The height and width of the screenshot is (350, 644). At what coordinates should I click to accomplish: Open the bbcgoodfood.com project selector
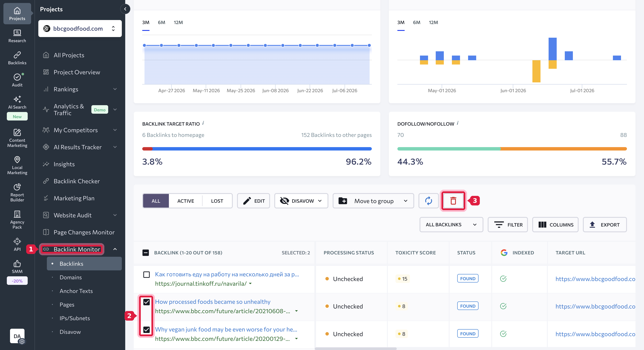point(80,29)
